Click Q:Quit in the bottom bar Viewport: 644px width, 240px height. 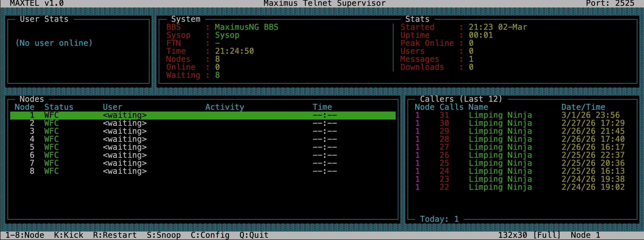[x=254, y=235]
